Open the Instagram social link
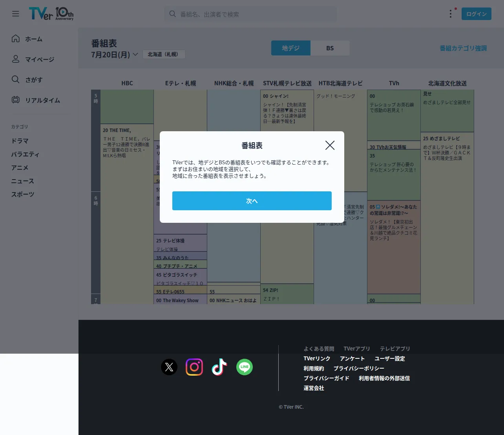Screen dimensions: 504x435 tap(194, 367)
